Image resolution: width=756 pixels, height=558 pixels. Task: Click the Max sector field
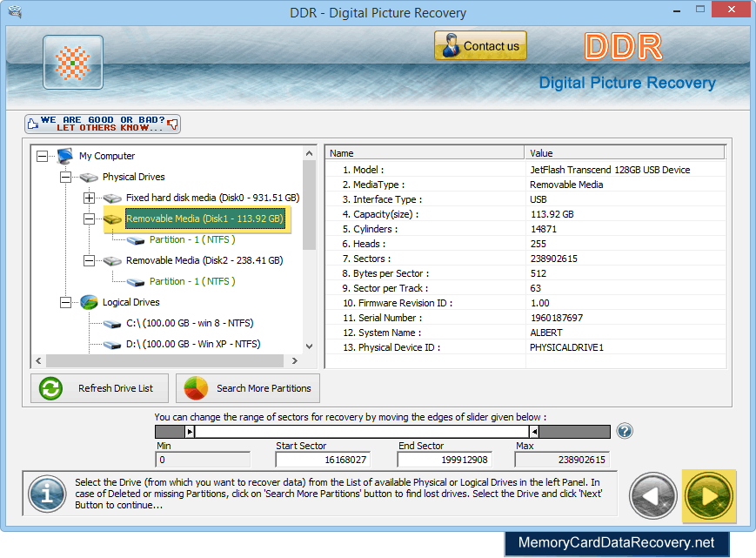[562, 460]
